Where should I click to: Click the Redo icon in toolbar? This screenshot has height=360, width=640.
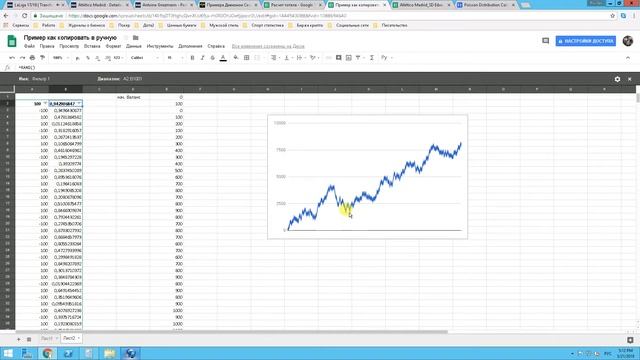coord(22,58)
